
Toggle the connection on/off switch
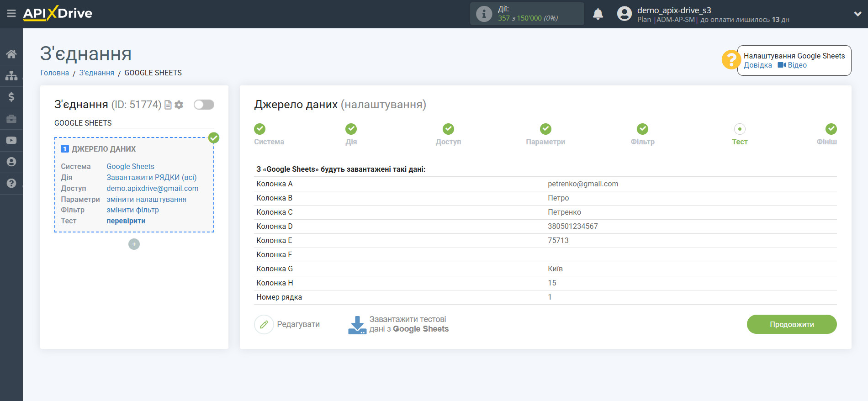click(x=204, y=105)
